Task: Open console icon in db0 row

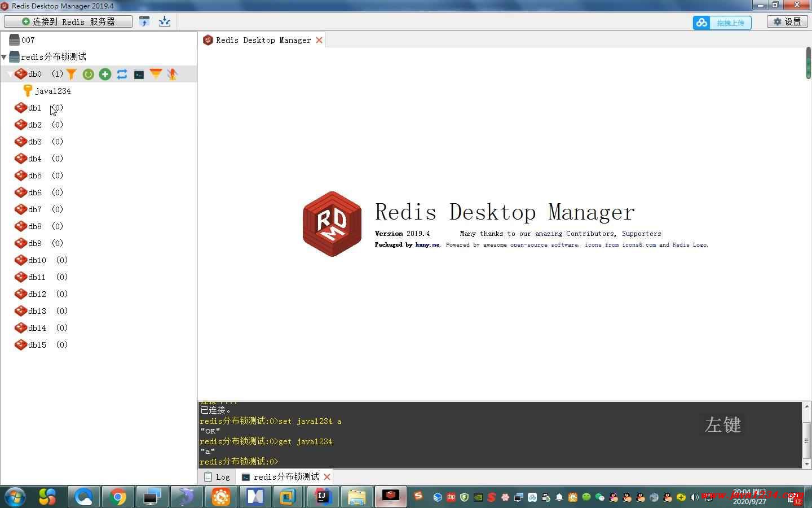Action: [139, 74]
